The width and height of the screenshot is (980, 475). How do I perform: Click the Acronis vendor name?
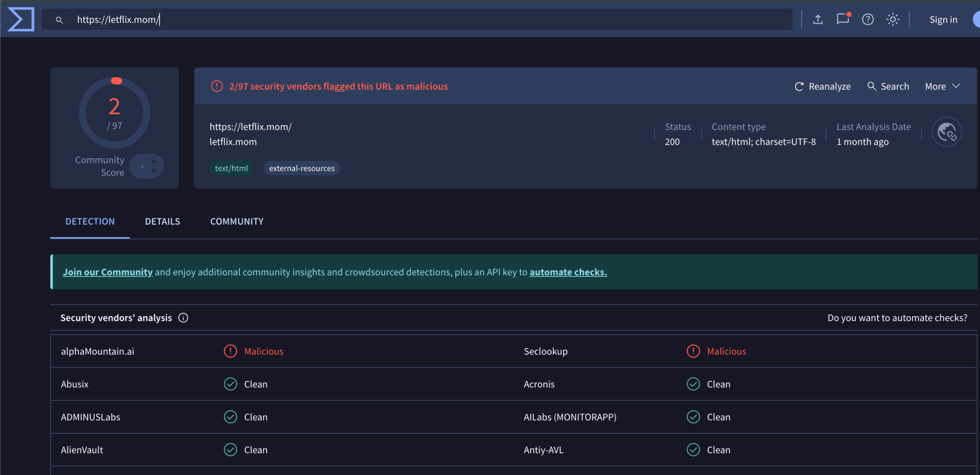coord(539,384)
